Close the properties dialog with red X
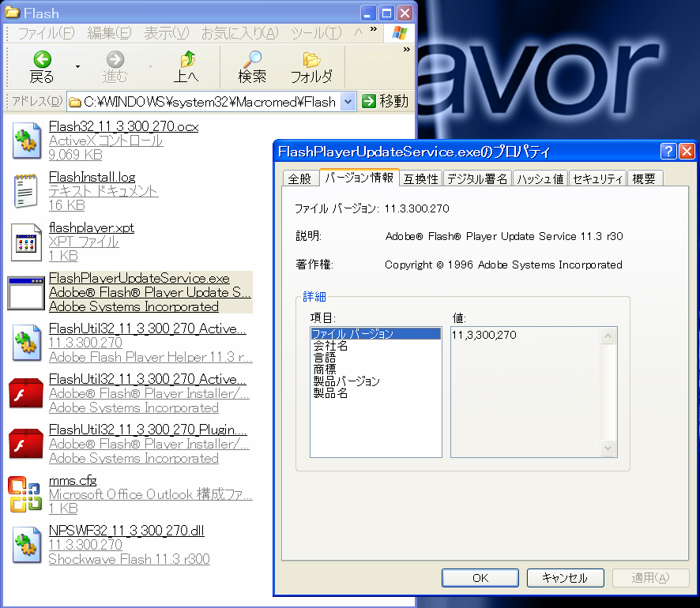 pyautogui.click(x=687, y=152)
